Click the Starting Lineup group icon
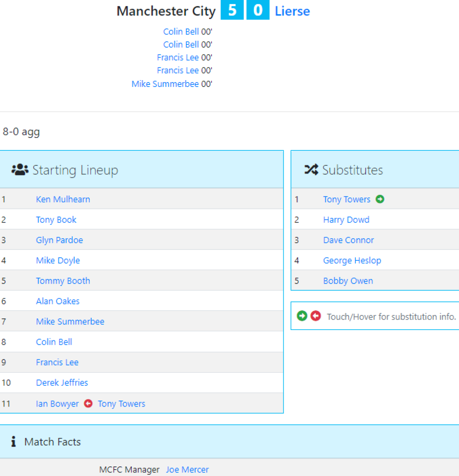This screenshot has width=459, height=476. [20, 170]
